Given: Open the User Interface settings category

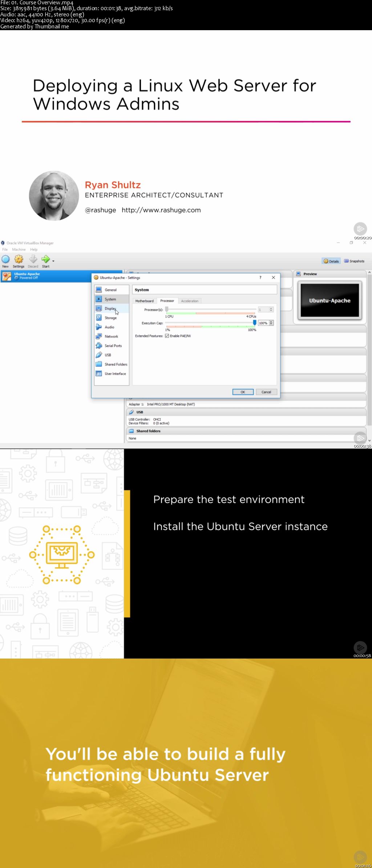Looking at the screenshot, I should [x=112, y=373].
